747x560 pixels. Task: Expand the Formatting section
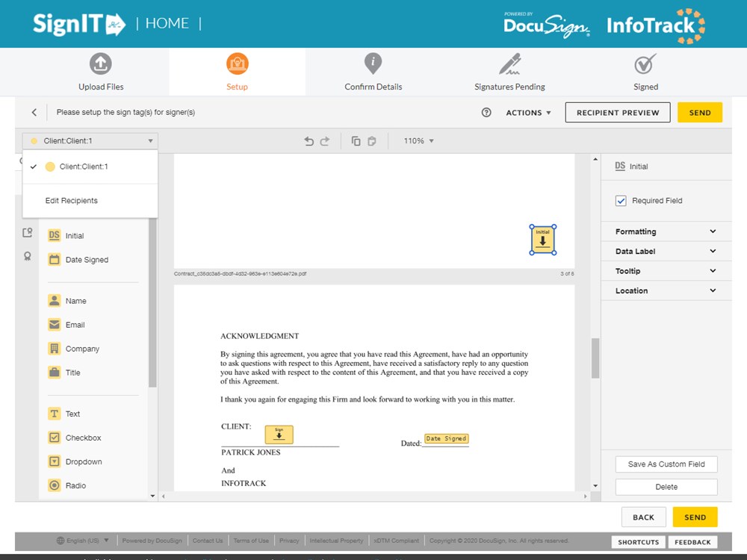pyautogui.click(x=665, y=231)
